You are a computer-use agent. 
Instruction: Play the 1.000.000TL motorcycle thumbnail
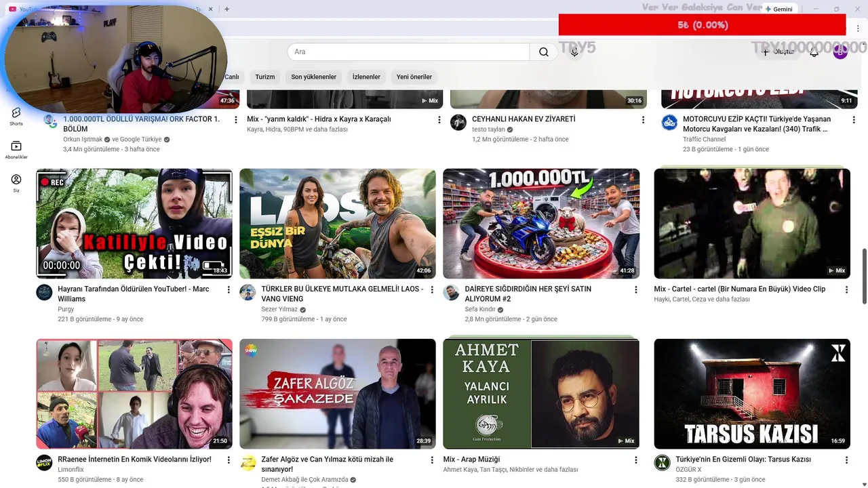pos(541,224)
